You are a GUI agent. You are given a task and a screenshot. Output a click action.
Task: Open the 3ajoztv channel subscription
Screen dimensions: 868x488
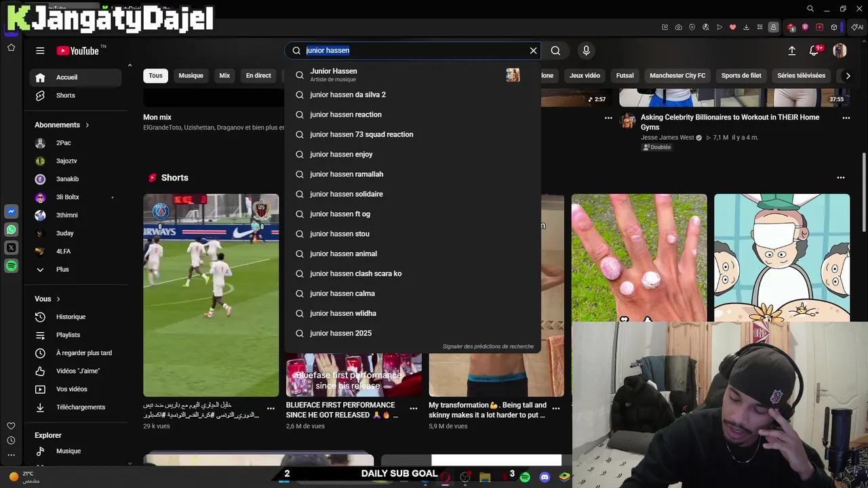click(x=75, y=161)
